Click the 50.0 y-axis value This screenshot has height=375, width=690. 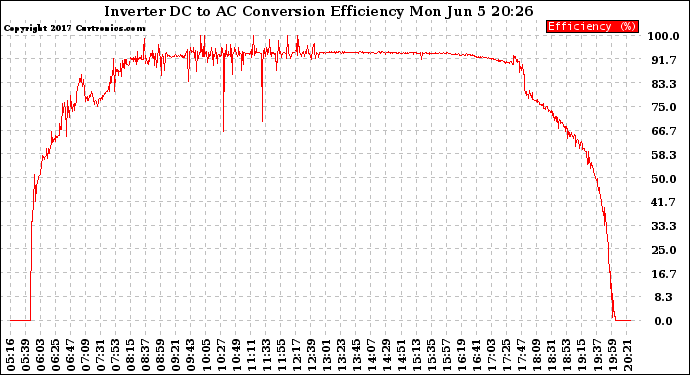(x=664, y=179)
